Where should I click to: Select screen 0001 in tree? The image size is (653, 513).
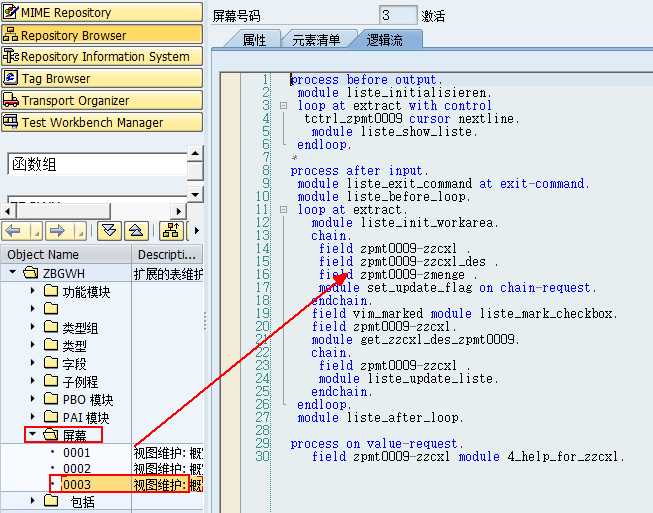pos(77,453)
